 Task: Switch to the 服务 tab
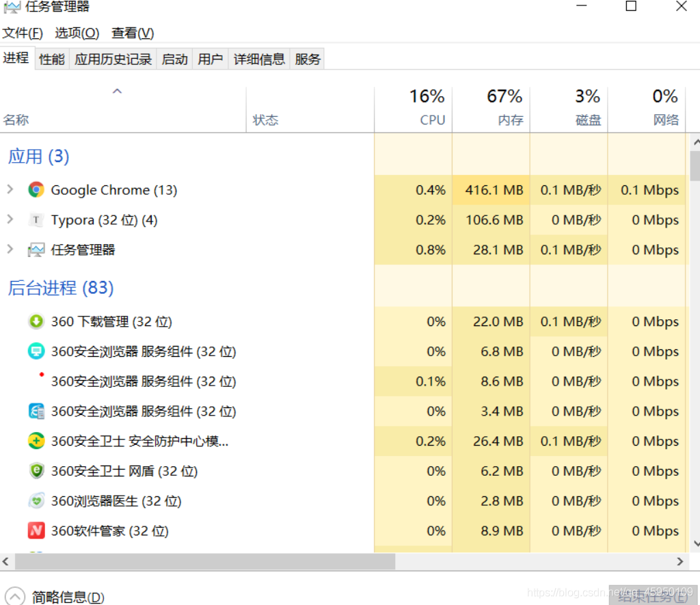tap(308, 59)
